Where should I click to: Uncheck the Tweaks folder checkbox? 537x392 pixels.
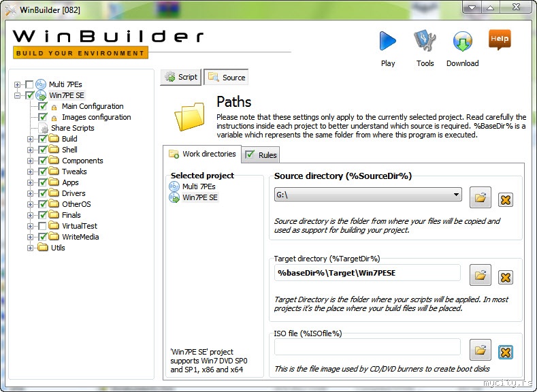(x=42, y=171)
